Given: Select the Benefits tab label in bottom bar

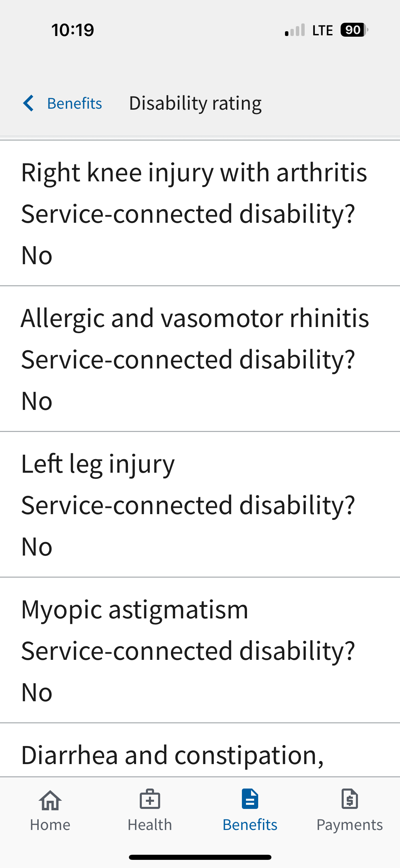Looking at the screenshot, I should [x=250, y=825].
